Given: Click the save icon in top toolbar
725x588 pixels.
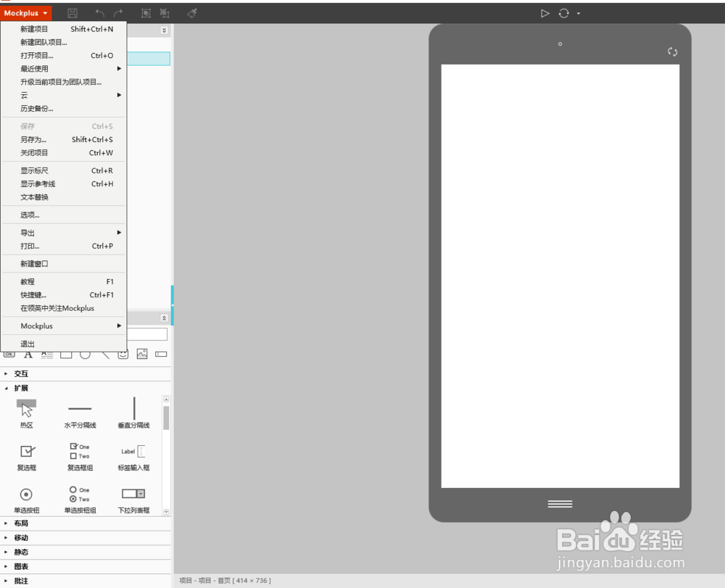Looking at the screenshot, I should 72,13.
